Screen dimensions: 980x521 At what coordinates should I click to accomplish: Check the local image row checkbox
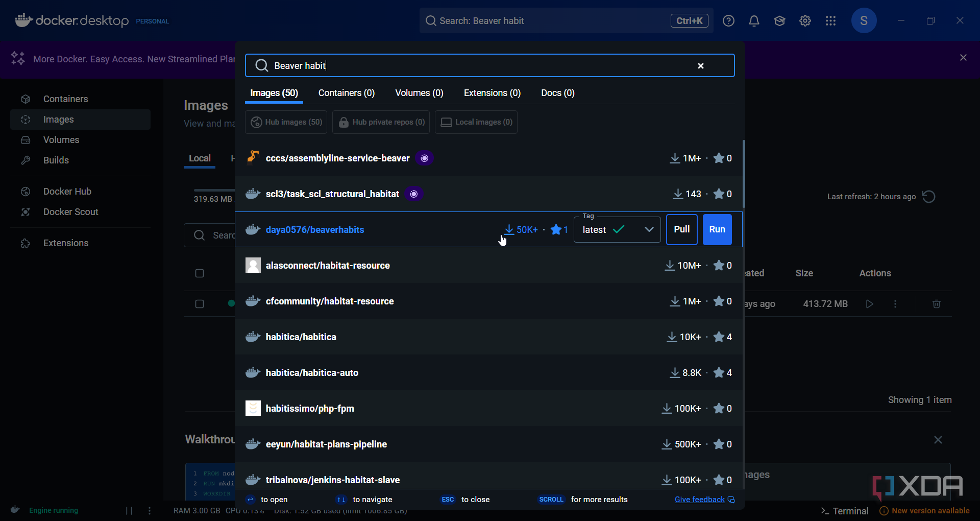[200, 304]
